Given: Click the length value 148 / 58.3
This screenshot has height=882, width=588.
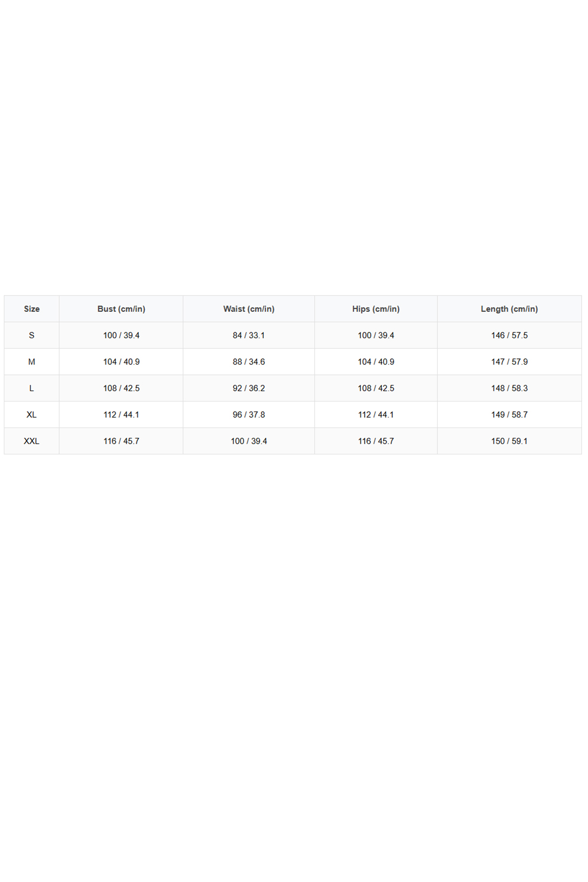Looking at the screenshot, I should [509, 389].
